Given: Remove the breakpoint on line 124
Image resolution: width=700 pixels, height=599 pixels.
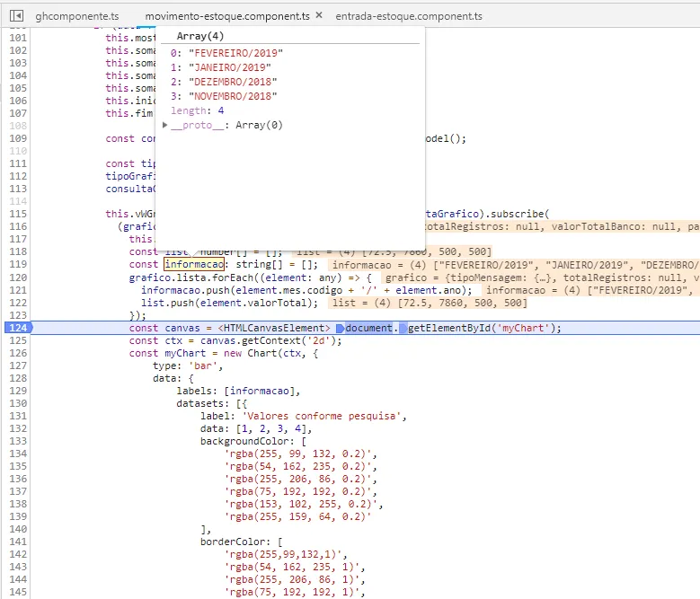Looking at the screenshot, I should click(x=17, y=328).
